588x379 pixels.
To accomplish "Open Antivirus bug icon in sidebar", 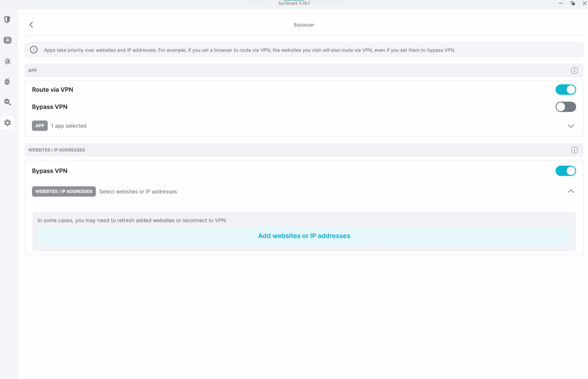I will pos(7,82).
